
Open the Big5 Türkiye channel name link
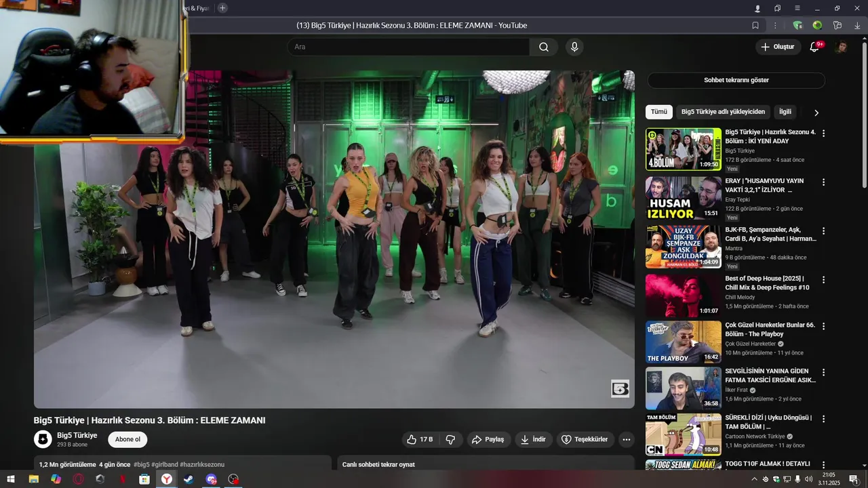pos(77,435)
